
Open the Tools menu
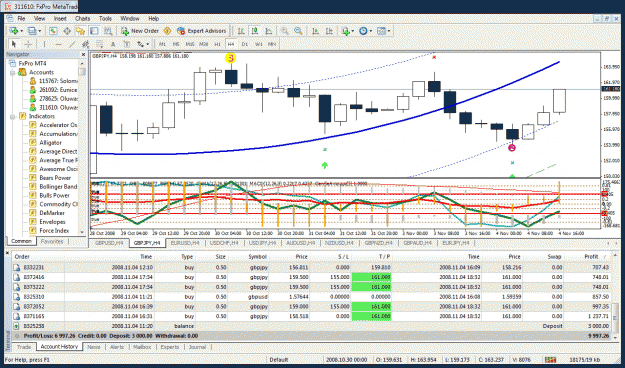pos(105,18)
